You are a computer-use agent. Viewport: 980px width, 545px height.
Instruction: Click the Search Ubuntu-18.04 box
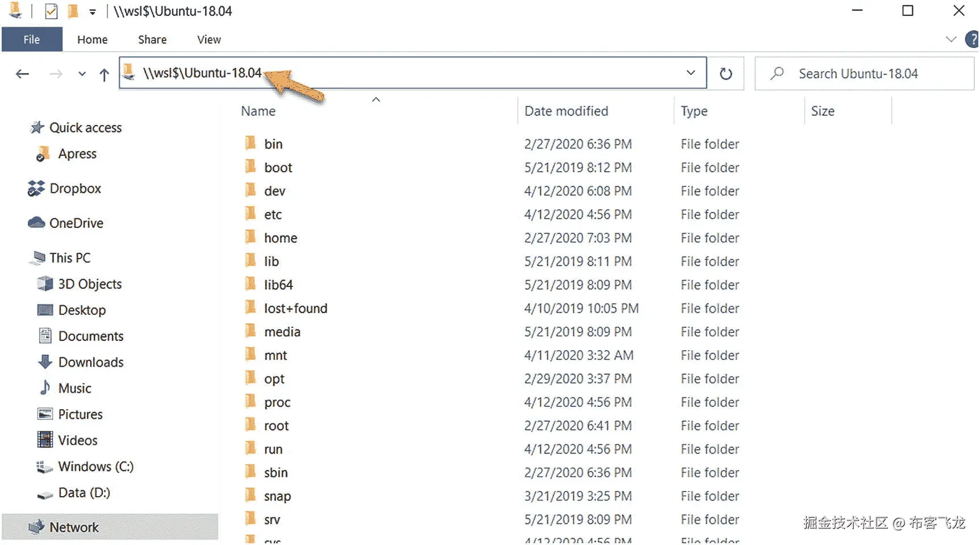(x=864, y=74)
